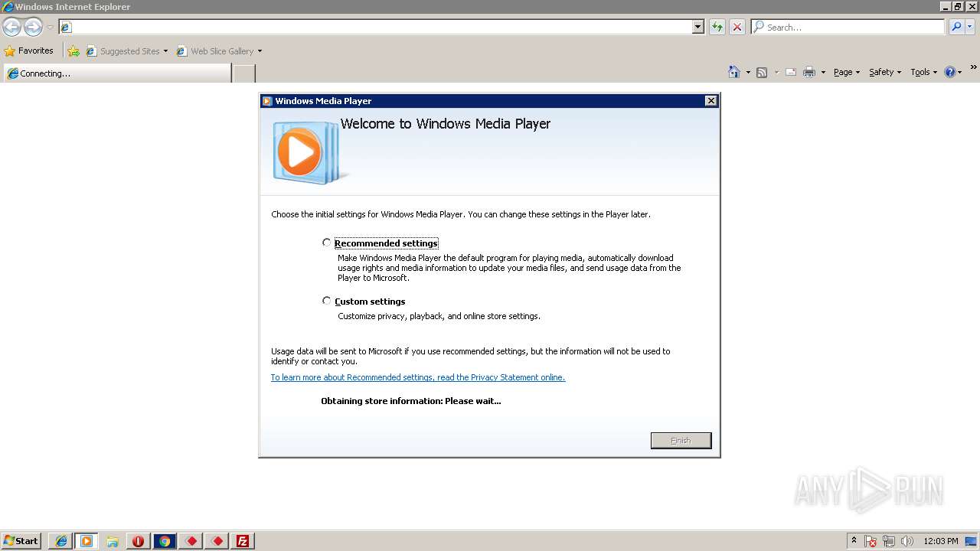Click the Add to Favorites Bar icon

[73, 51]
